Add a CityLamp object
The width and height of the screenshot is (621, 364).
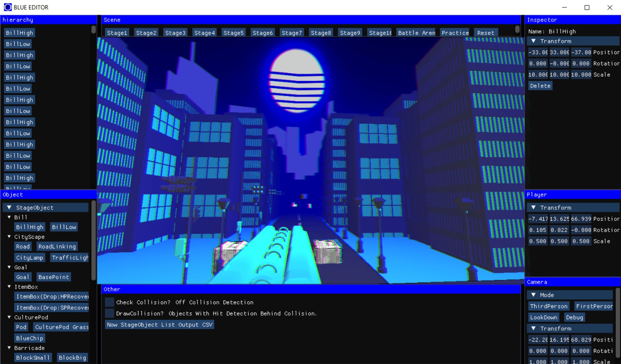click(x=30, y=258)
